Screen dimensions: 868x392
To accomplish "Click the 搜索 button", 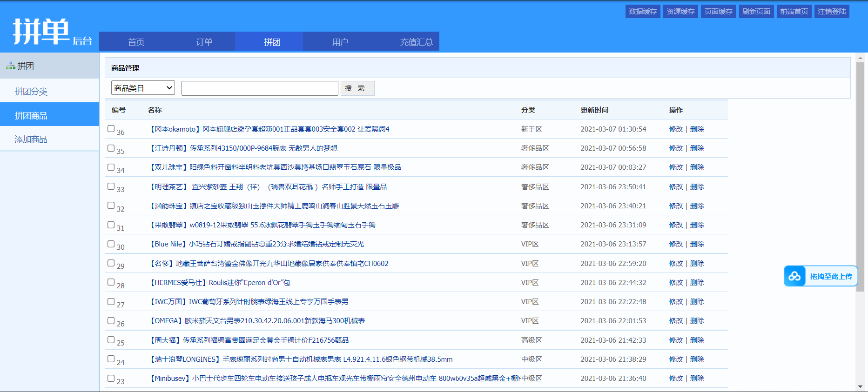I will click(357, 88).
